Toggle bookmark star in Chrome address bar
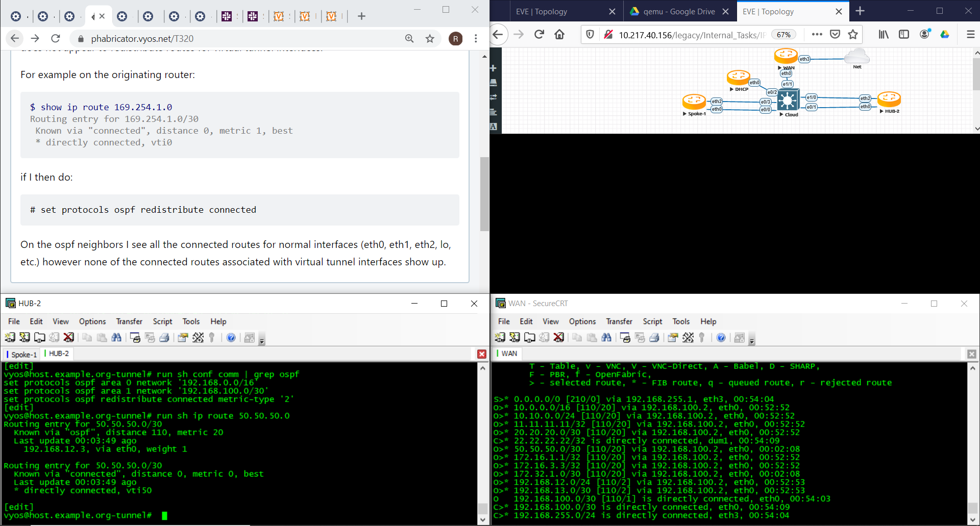980x526 pixels. (x=430, y=39)
